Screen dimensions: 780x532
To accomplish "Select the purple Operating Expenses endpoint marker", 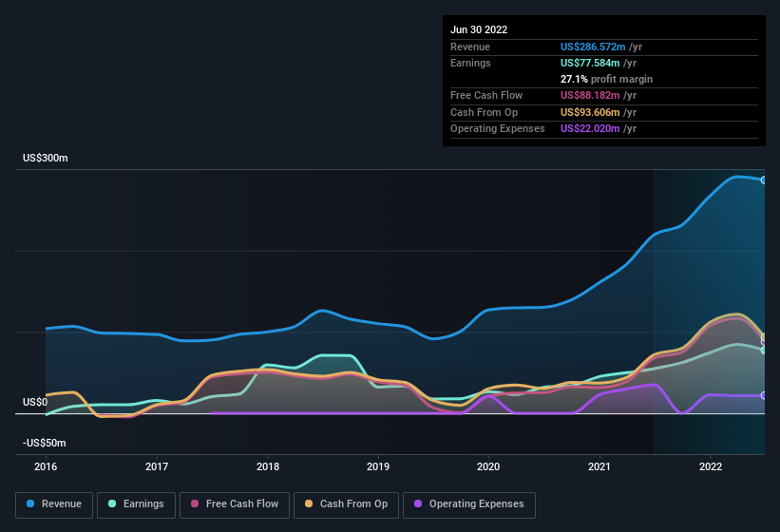I will click(764, 395).
